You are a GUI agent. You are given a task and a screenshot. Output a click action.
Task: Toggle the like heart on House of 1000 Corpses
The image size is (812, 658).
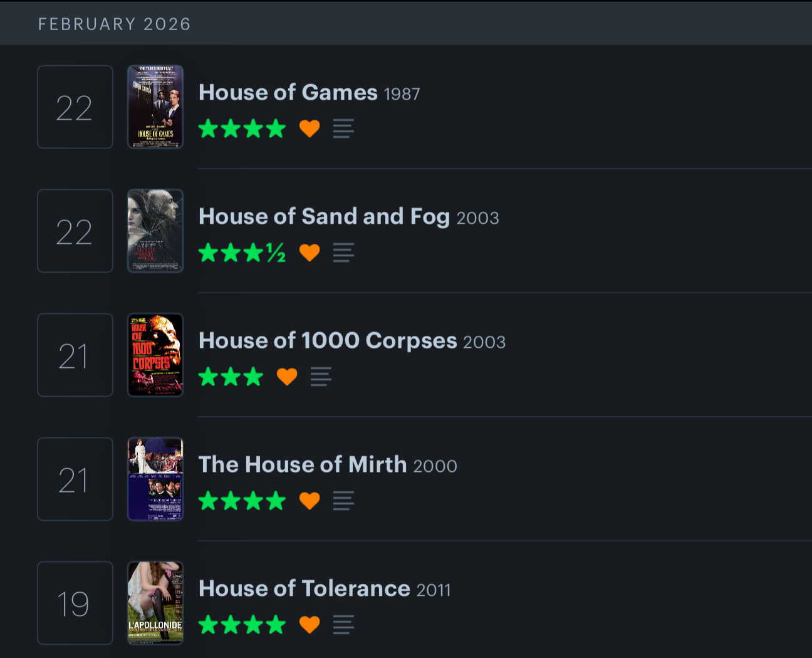287,377
